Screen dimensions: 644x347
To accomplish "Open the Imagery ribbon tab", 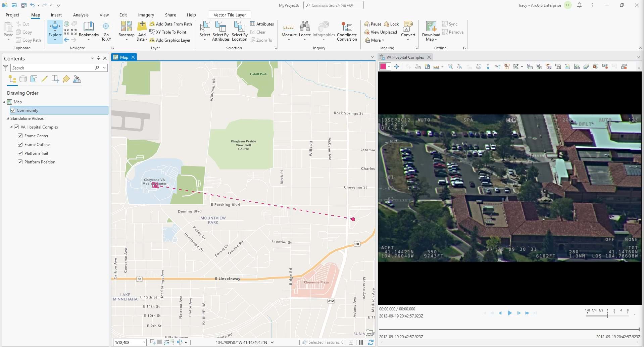I will pos(146,15).
